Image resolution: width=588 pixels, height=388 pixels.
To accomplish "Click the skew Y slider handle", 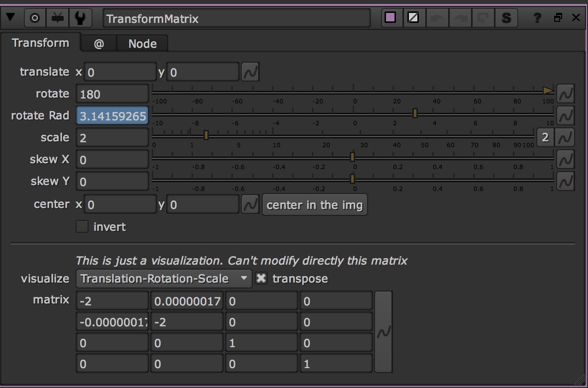I will [x=353, y=179].
